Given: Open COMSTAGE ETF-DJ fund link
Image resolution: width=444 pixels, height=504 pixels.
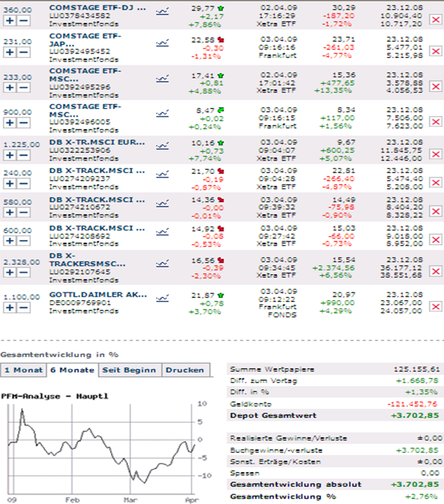Looking at the screenshot, I should [97, 7].
